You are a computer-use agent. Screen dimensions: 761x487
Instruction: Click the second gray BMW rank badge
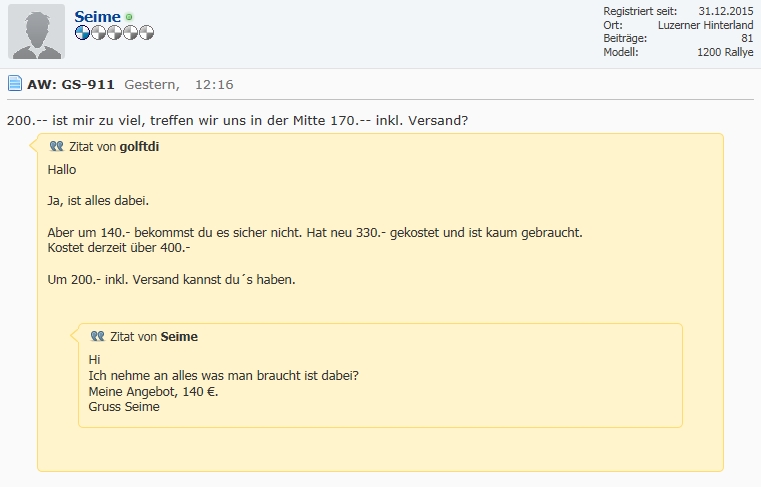[x=98, y=33]
